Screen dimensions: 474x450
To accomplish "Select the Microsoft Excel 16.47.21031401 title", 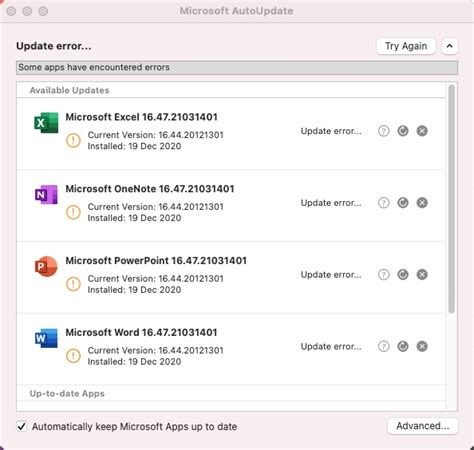I will pos(141,117).
